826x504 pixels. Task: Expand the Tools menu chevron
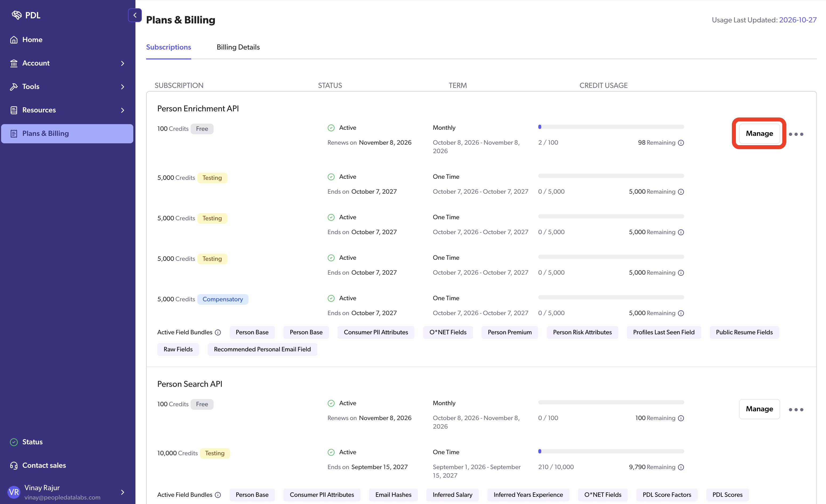pyautogui.click(x=122, y=87)
